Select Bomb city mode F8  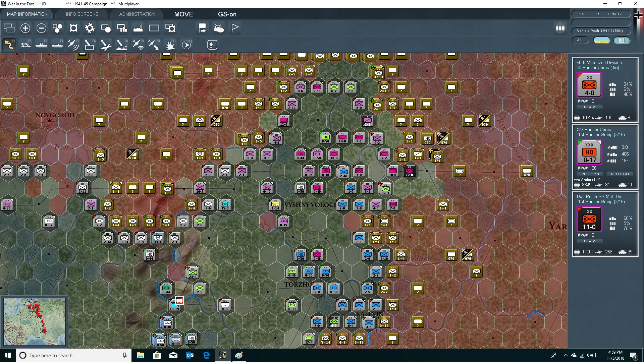tap(122, 45)
